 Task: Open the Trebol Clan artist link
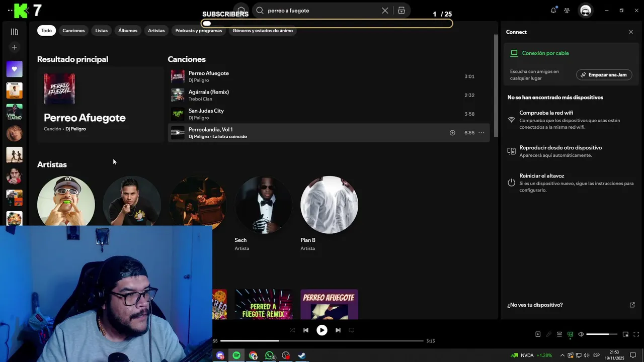click(x=200, y=99)
